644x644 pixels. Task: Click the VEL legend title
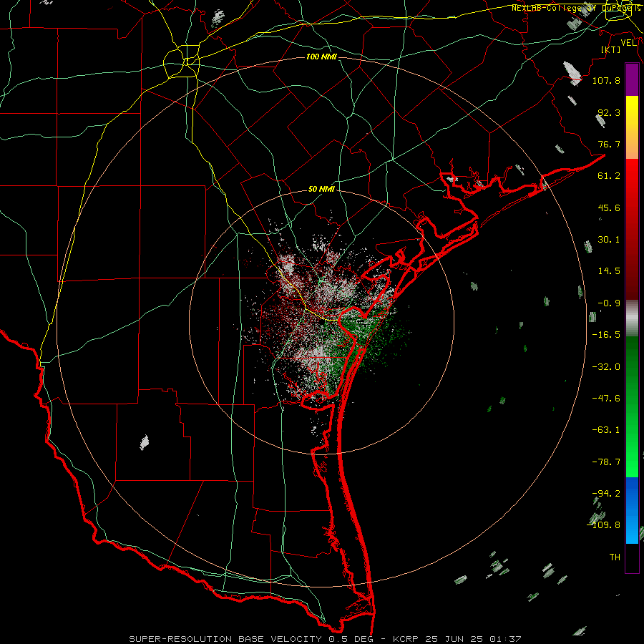628,43
